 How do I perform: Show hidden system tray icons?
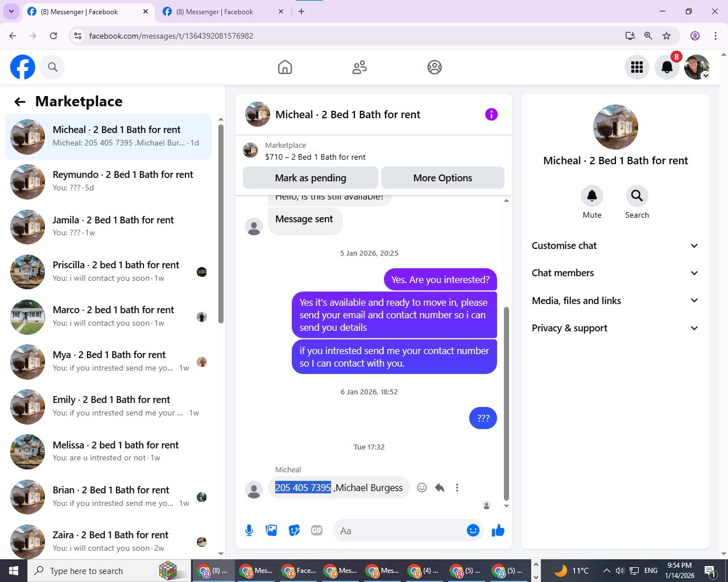(x=606, y=571)
